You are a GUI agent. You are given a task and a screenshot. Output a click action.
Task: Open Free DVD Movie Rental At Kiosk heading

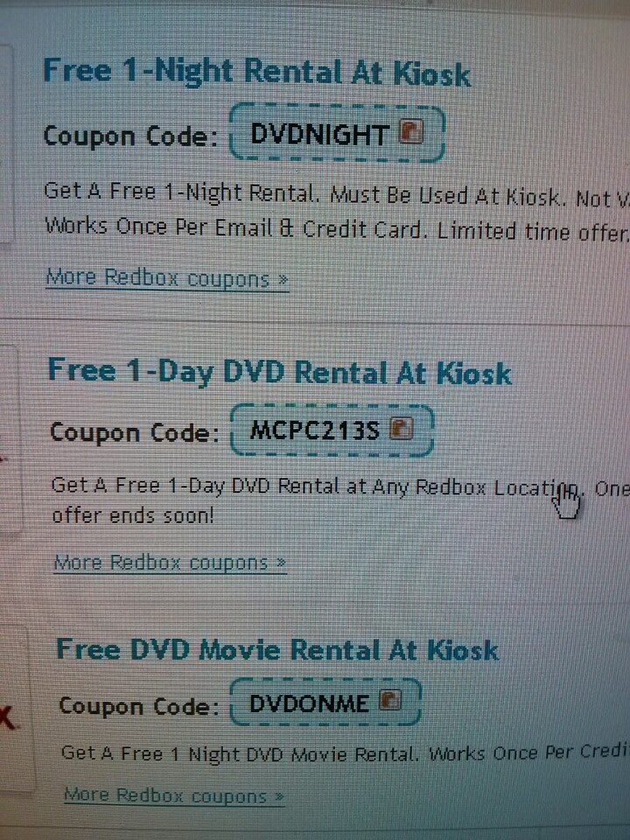coord(277,650)
